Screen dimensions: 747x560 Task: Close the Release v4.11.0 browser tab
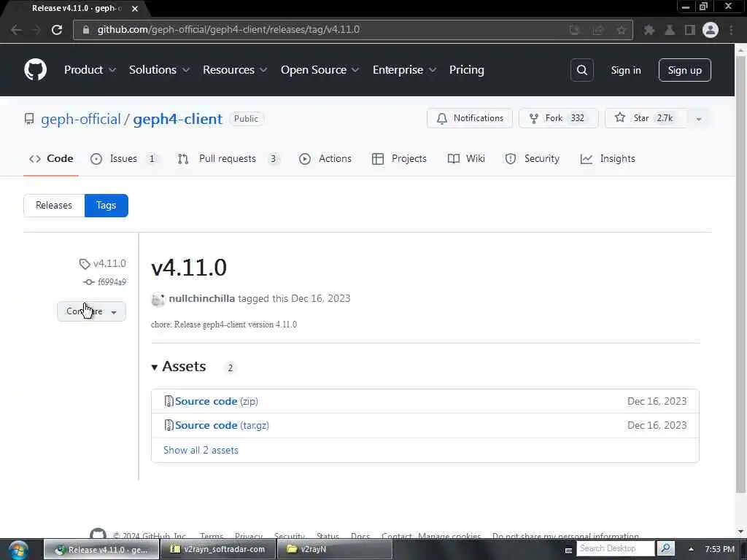click(135, 9)
